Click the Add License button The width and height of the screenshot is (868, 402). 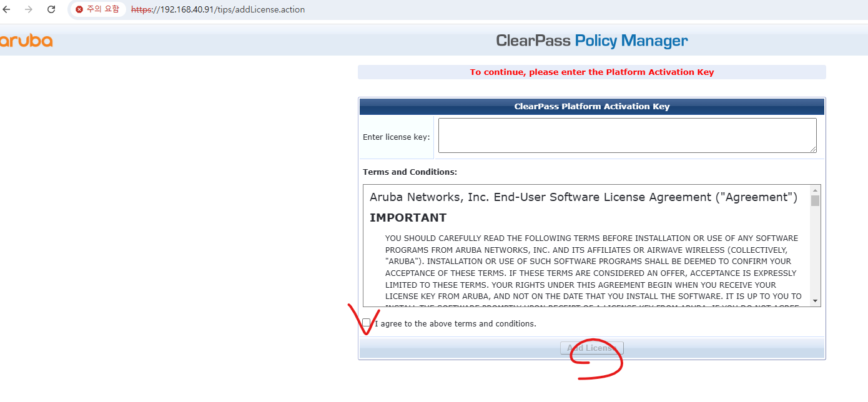coord(591,348)
